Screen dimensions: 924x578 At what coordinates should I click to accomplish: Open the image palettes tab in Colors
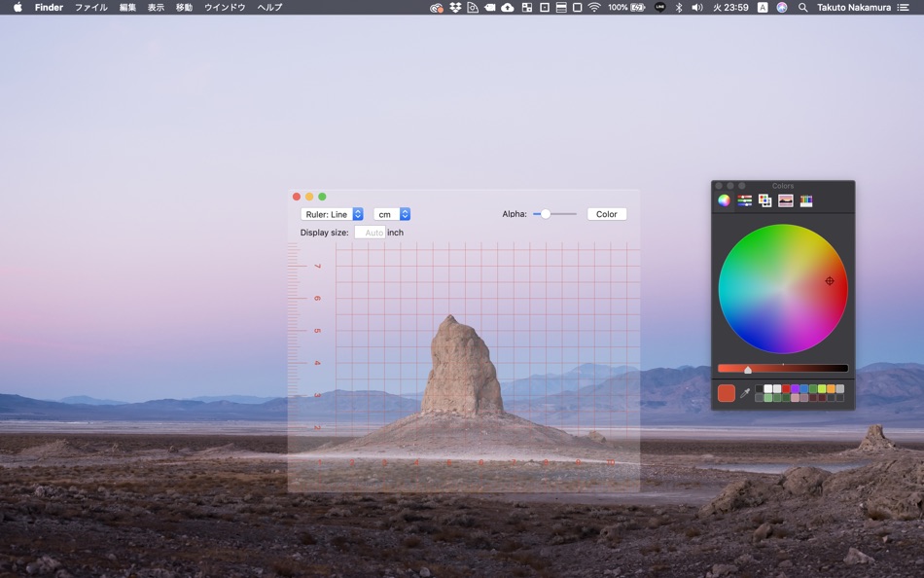(x=786, y=200)
